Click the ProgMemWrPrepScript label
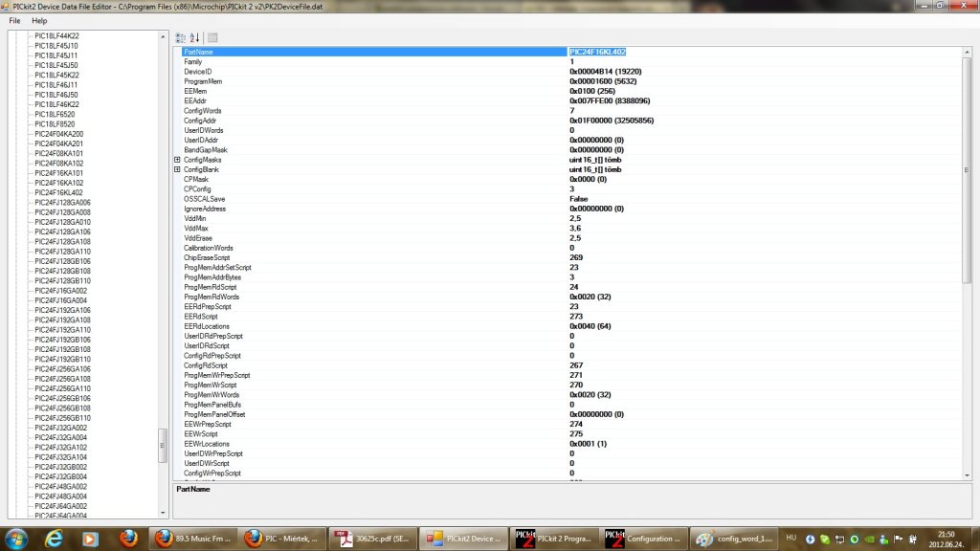This screenshot has height=551, width=980. point(217,375)
